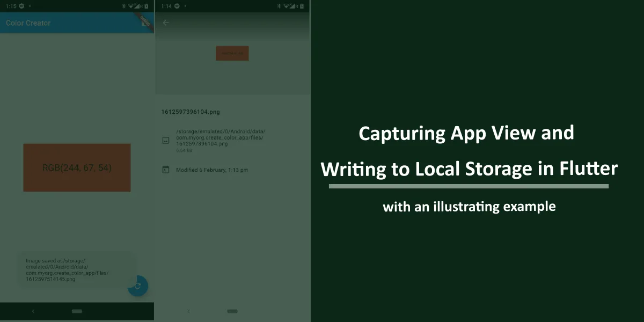Tap the calendar icon beside Modified date
This screenshot has width=644, height=322.
[x=166, y=170]
